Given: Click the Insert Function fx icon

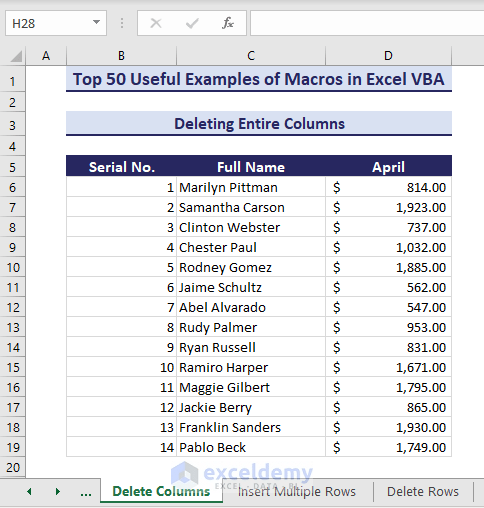Looking at the screenshot, I should click(228, 23).
